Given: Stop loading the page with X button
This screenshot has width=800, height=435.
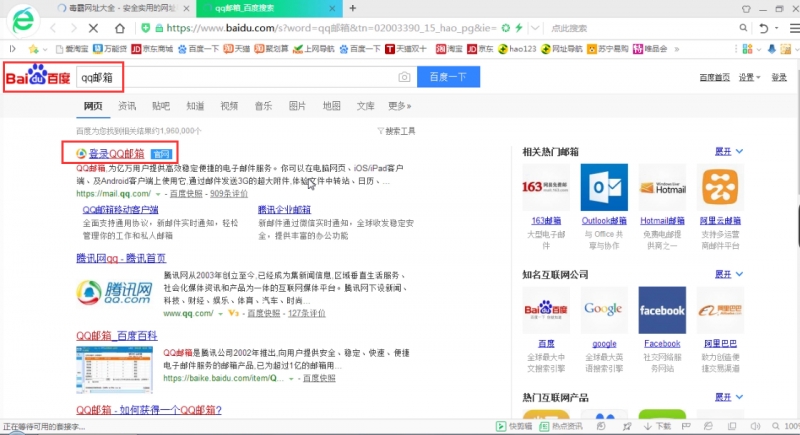Looking at the screenshot, I should [x=93, y=28].
